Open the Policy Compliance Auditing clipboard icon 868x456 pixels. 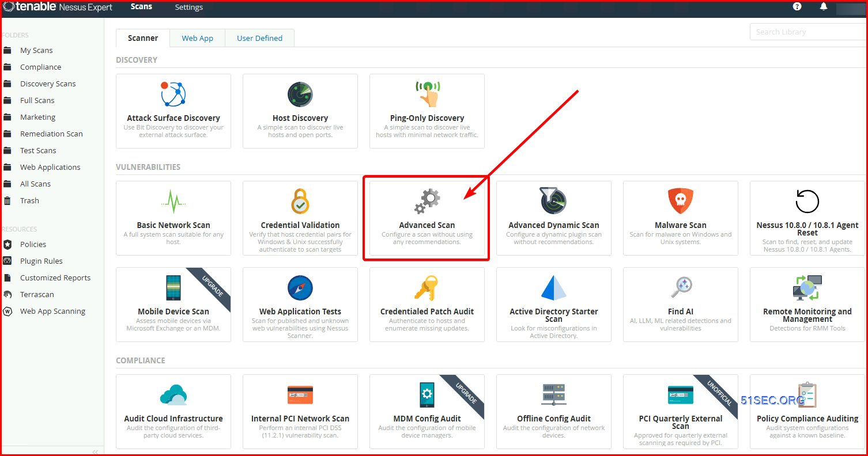click(807, 395)
